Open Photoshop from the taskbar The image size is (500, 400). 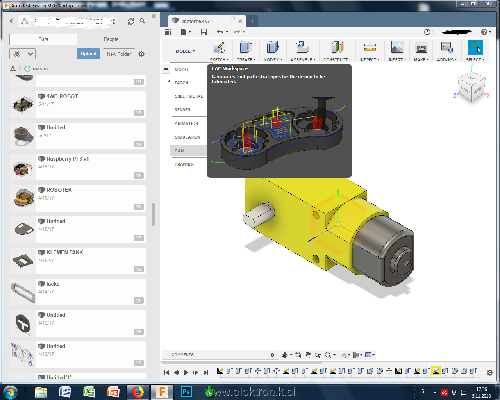pos(186,392)
